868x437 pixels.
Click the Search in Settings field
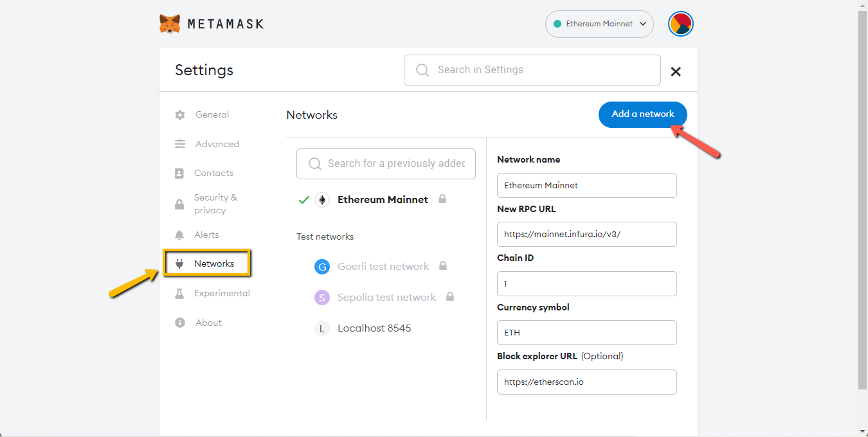532,70
